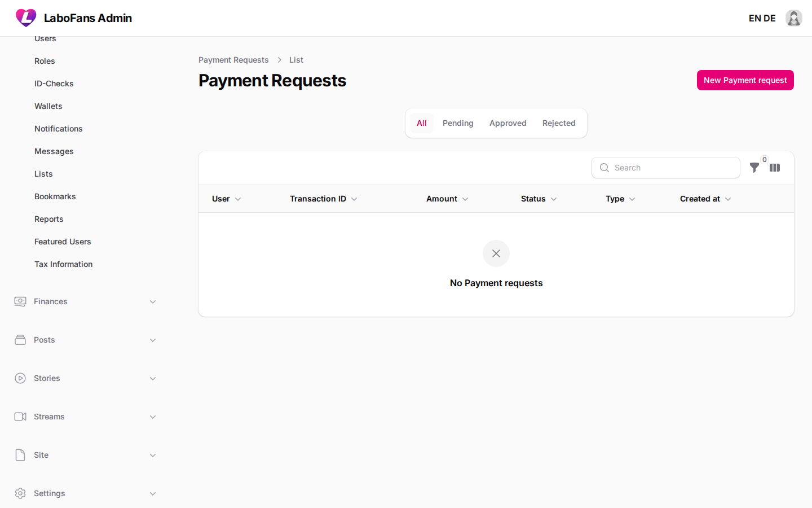Switch language to EN

click(x=754, y=18)
